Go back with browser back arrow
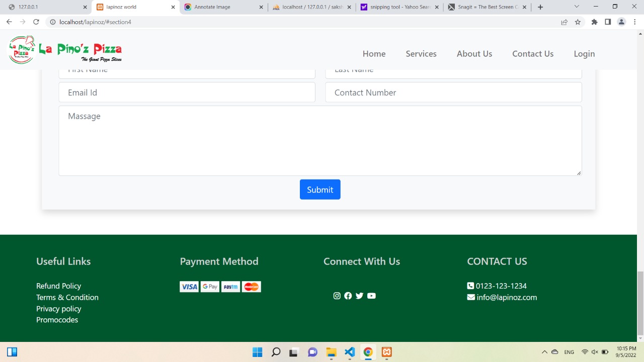This screenshot has height=362, width=644. (x=9, y=22)
